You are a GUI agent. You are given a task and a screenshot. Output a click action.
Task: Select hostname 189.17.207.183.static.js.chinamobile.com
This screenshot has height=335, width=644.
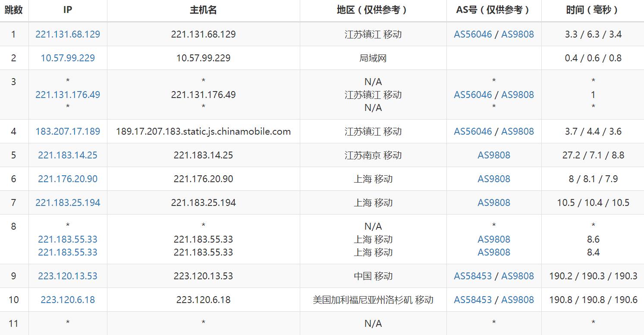point(203,131)
